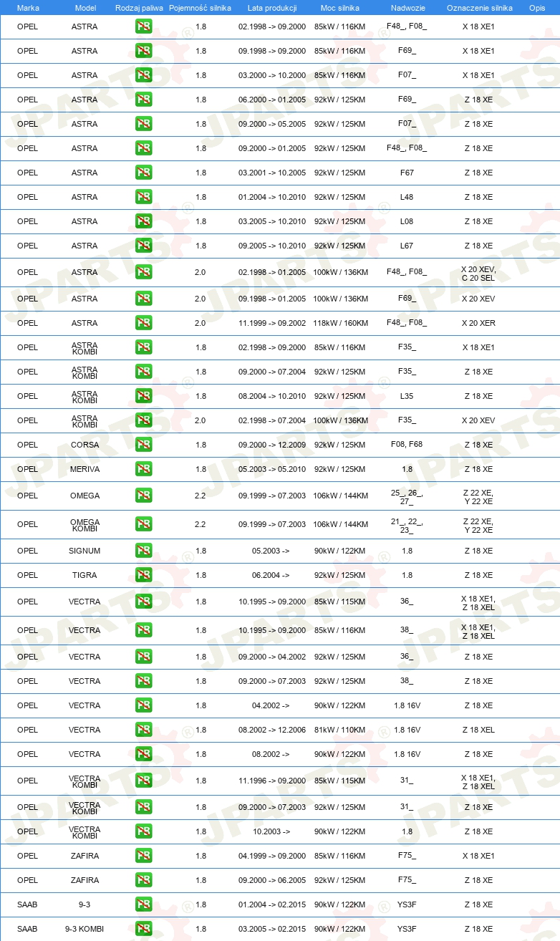This screenshot has width=560, height=941.
Task: Click the fuel icon in the ASTRA F67 row
Action: click(143, 173)
